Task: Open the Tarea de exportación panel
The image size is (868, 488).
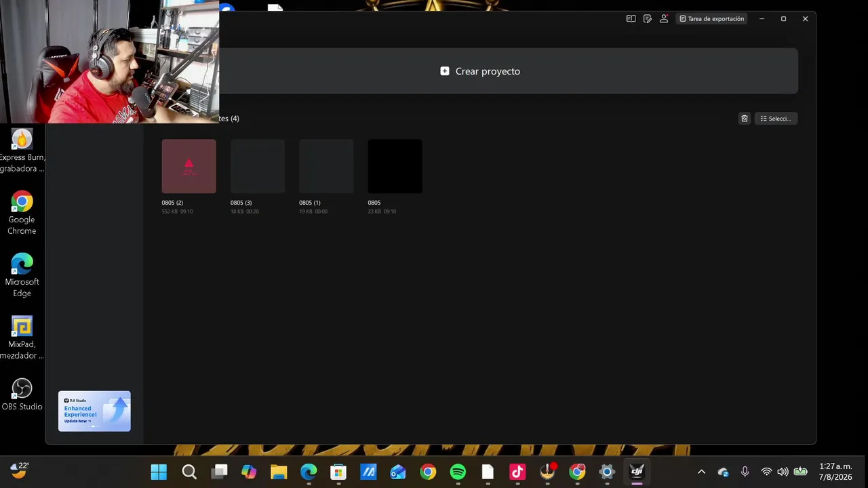Action: pyautogui.click(x=711, y=19)
